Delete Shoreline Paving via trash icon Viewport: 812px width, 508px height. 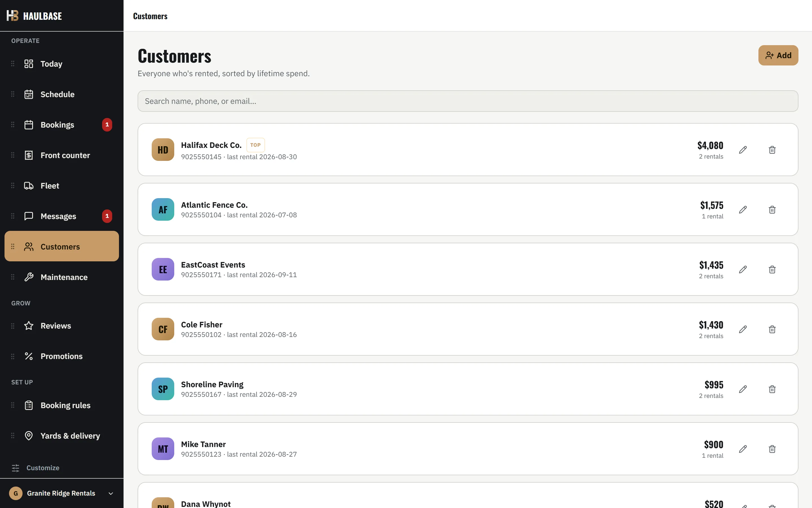coord(772,389)
